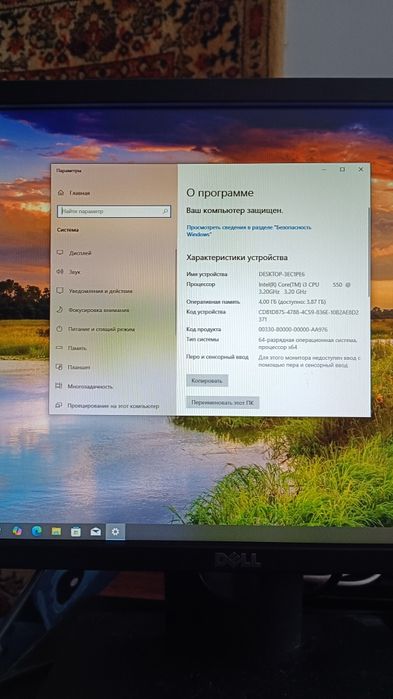Click the Settings gear taskbar icon

115,531
